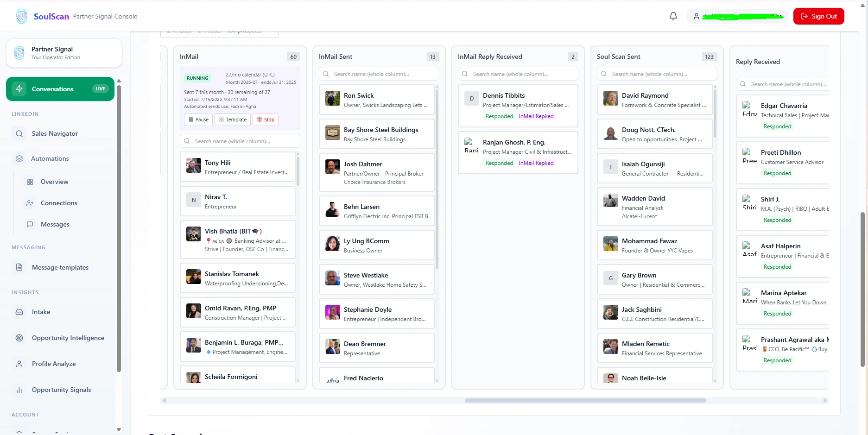Open the Connections page
The height and width of the screenshot is (435, 868).
click(x=59, y=203)
